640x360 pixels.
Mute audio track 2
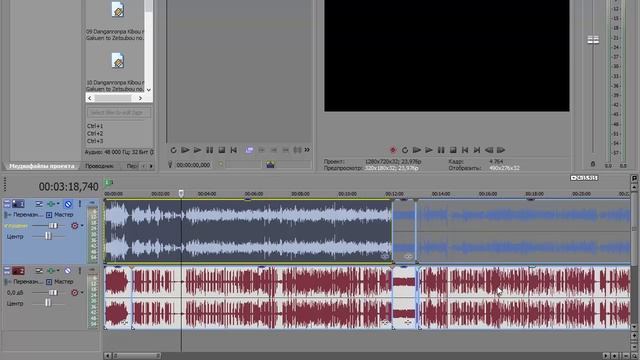tap(68, 271)
